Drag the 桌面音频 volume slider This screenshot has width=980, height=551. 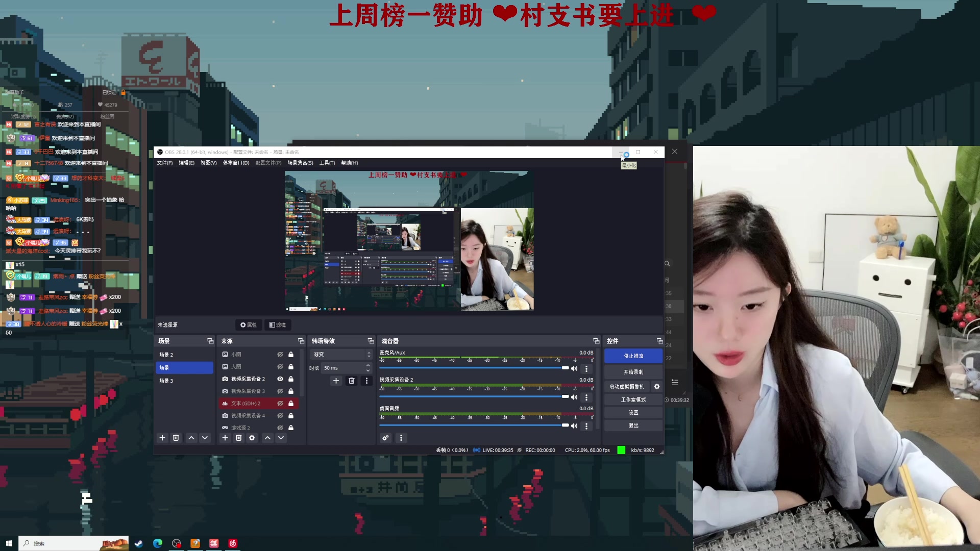point(561,426)
